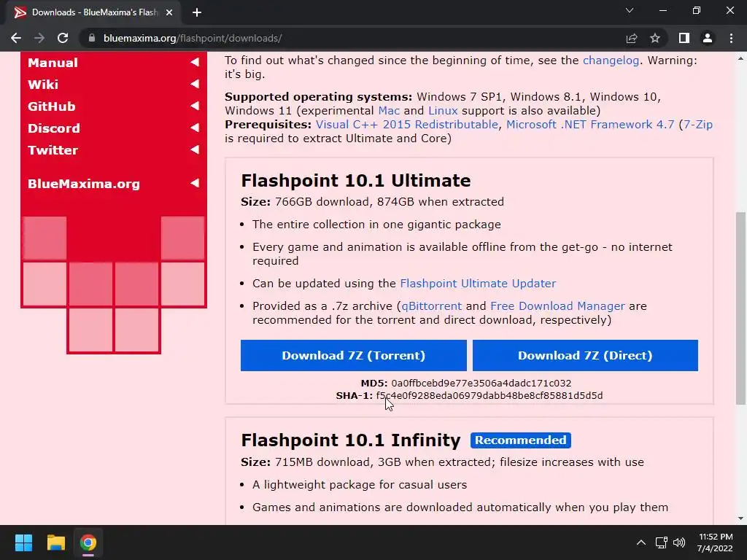Click the scrollbar up arrow

click(x=740, y=59)
